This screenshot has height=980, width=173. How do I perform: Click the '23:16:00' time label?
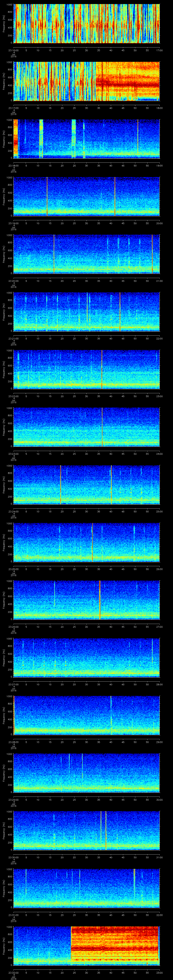[x=13, y=50]
